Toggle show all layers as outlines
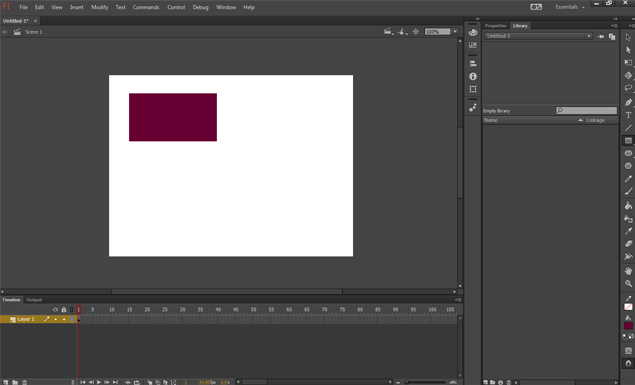This screenshot has width=635, height=385. tap(72, 309)
